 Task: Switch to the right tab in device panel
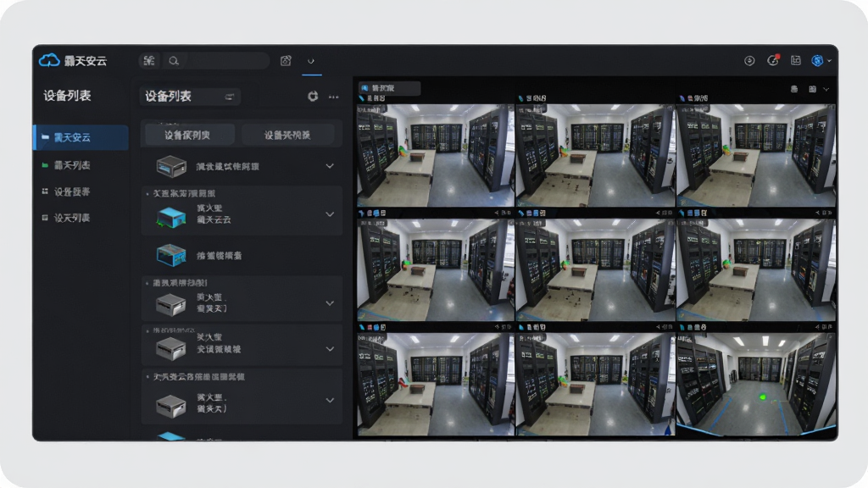point(287,135)
